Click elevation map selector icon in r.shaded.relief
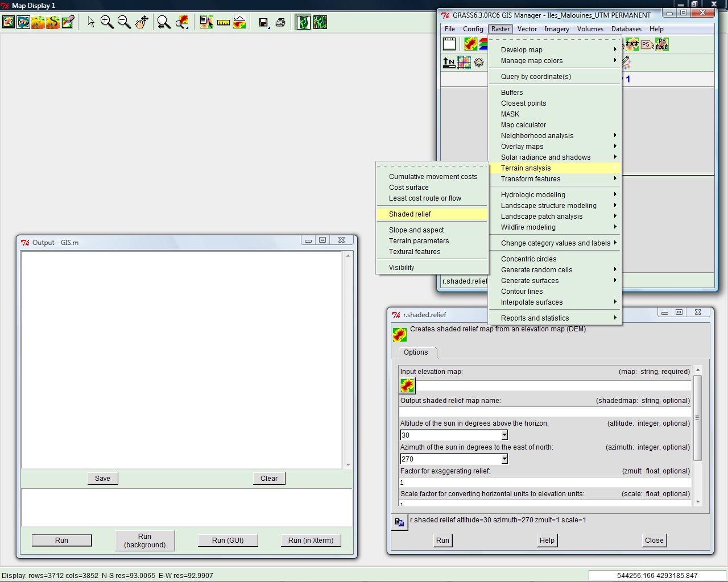 [407, 386]
